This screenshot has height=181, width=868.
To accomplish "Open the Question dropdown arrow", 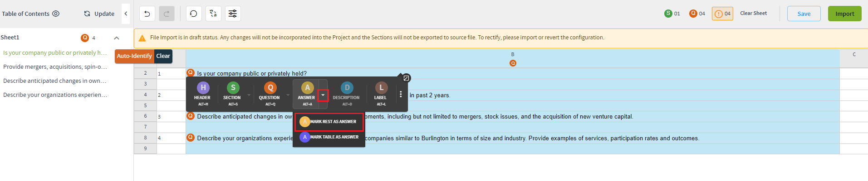I will pos(288,95).
